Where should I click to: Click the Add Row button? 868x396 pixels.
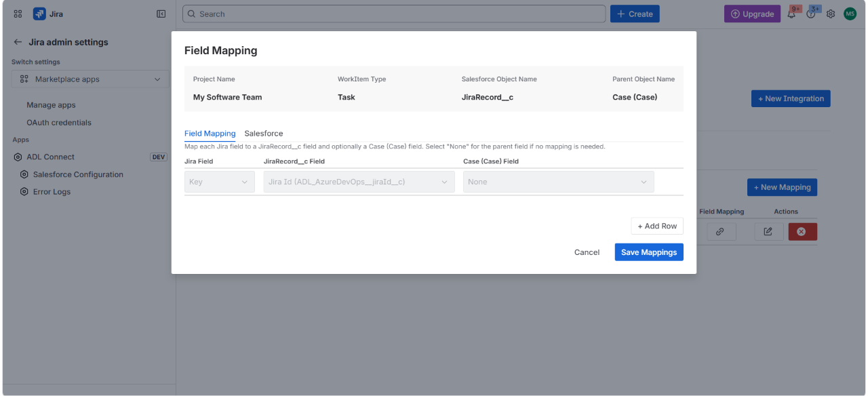click(x=657, y=226)
